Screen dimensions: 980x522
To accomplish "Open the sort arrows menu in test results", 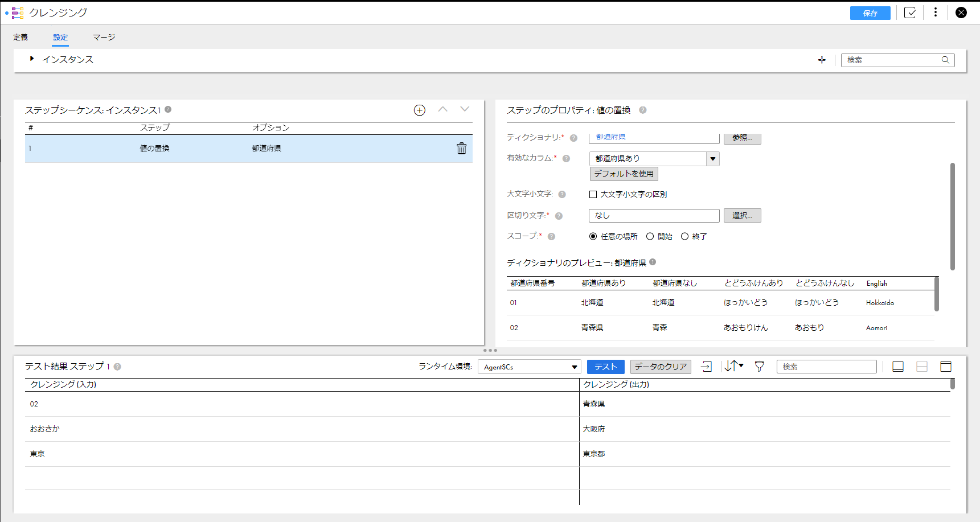I will [x=733, y=366].
